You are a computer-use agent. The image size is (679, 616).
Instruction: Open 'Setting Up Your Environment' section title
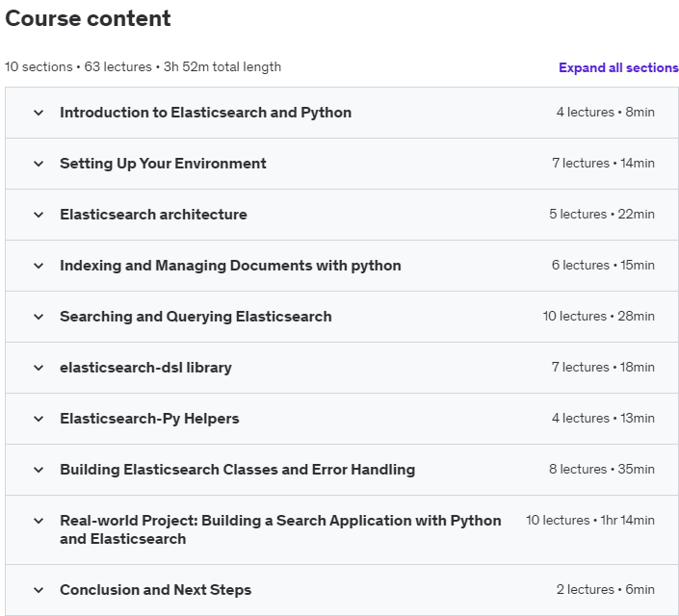coord(163,164)
